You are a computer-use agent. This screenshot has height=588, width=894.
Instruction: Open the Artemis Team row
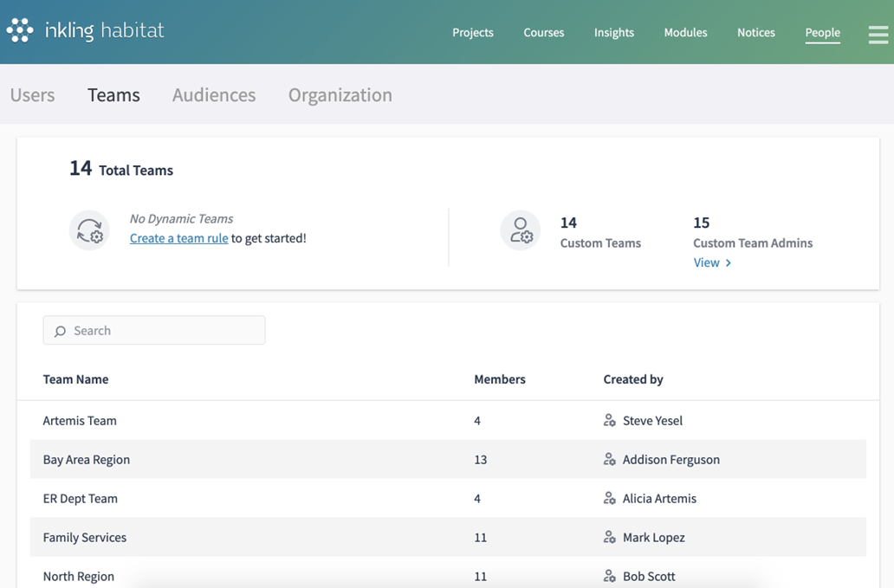(x=80, y=421)
